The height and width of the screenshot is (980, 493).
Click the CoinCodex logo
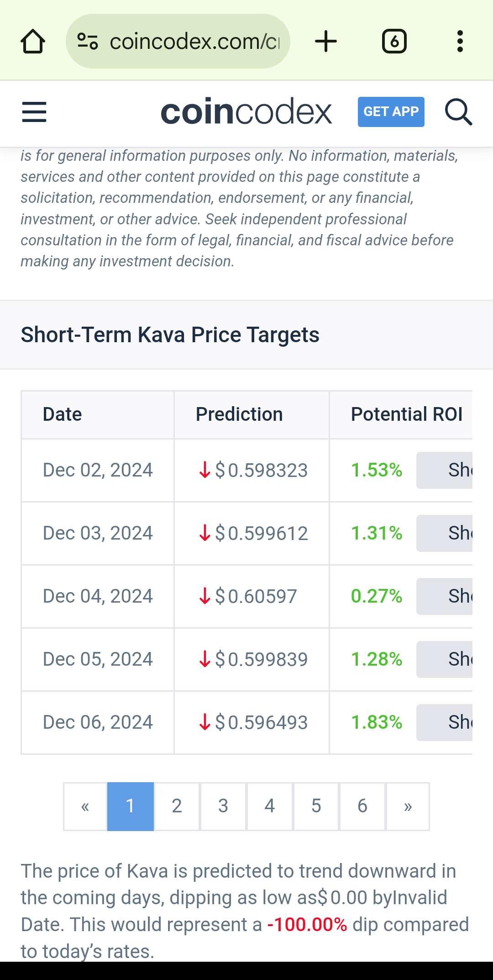coord(246,112)
